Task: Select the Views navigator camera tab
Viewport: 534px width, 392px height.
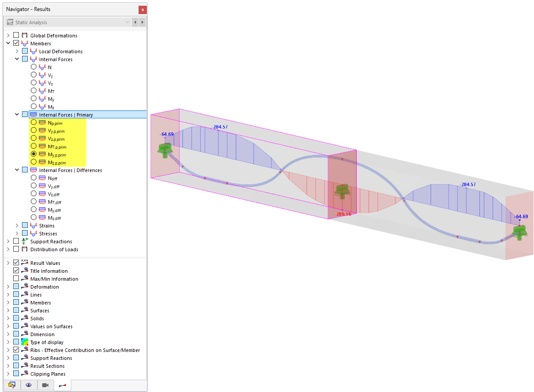Action: pos(46,385)
